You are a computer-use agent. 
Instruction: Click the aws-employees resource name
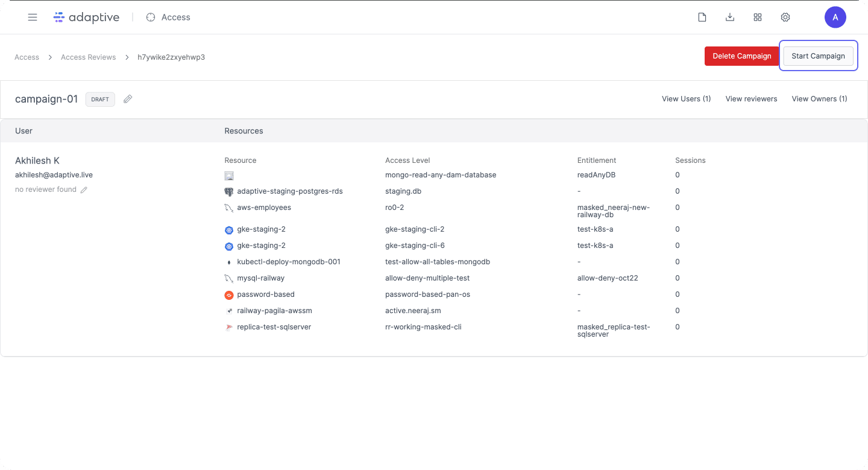click(264, 208)
